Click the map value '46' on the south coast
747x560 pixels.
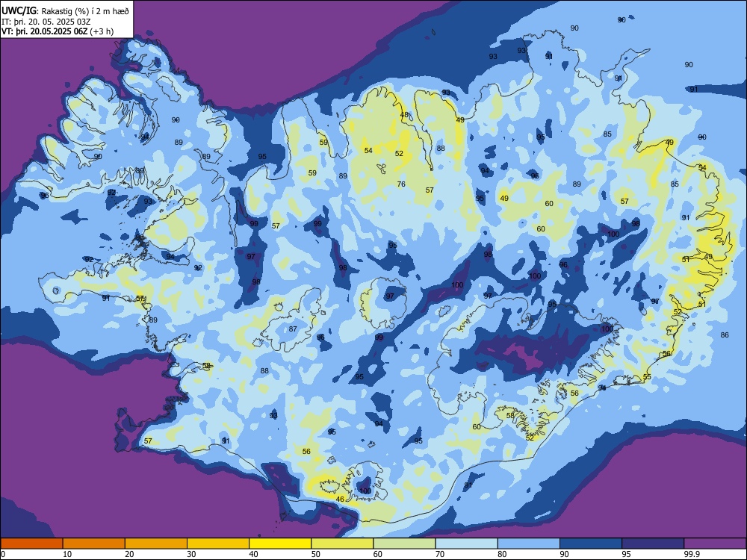point(340,499)
